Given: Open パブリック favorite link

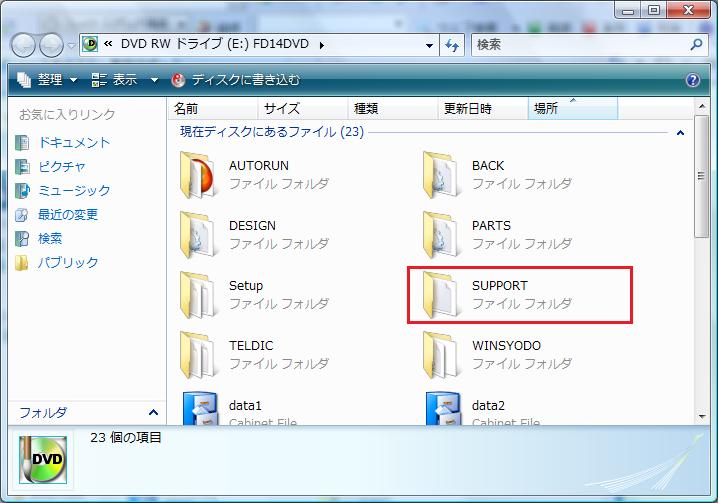Looking at the screenshot, I should click(68, 262).
